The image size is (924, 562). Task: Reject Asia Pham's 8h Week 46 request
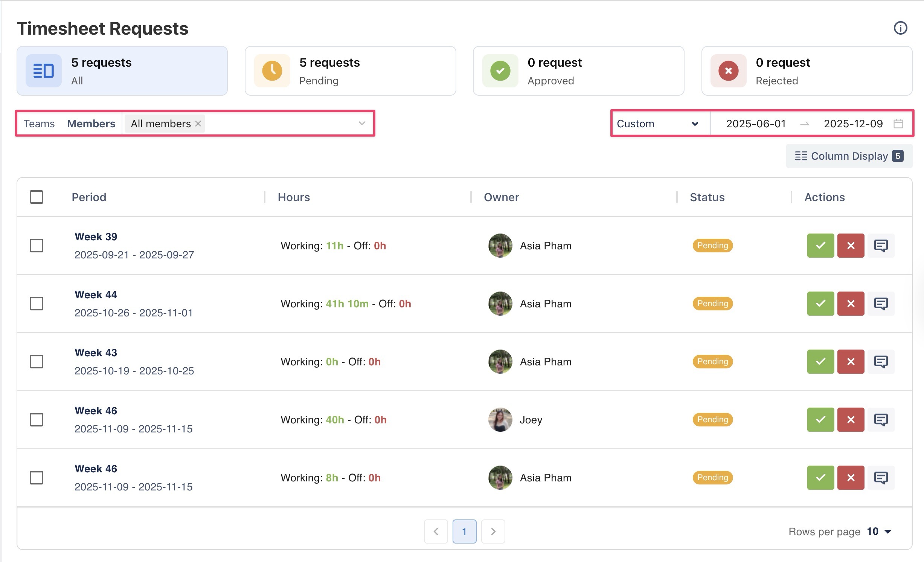tap(851, 478)
